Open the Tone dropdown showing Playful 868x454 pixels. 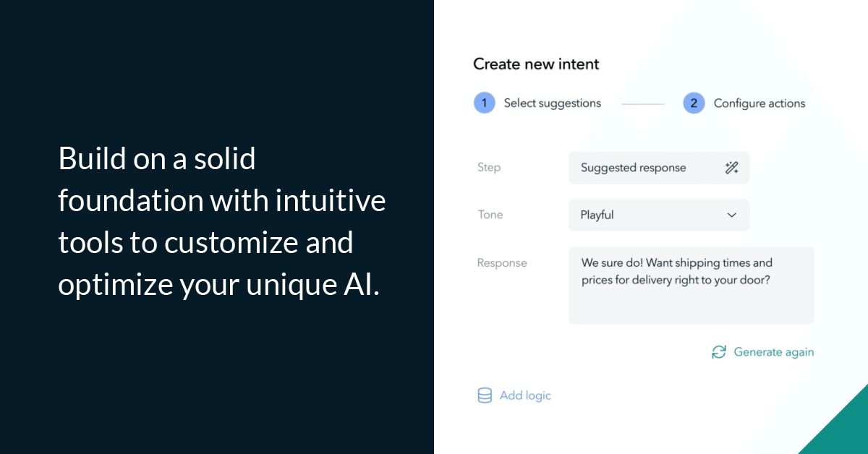[x=659, y=215]
